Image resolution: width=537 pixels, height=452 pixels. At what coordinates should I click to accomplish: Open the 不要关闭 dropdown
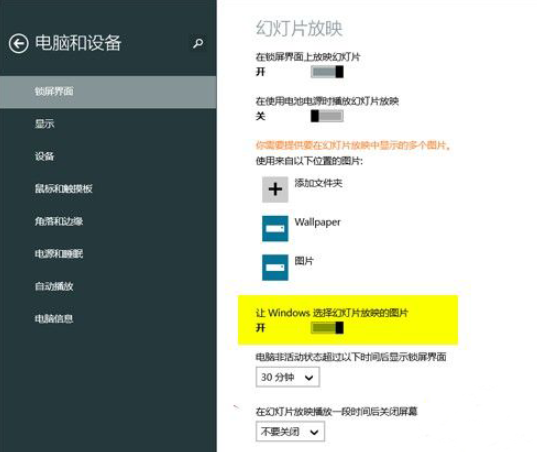[x=290, y=431]
